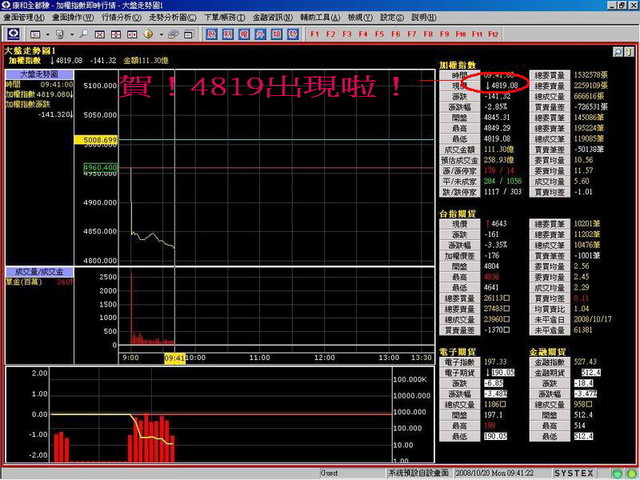
Task: Open the 設定(S) menu
Action: (x=392, y=18)
